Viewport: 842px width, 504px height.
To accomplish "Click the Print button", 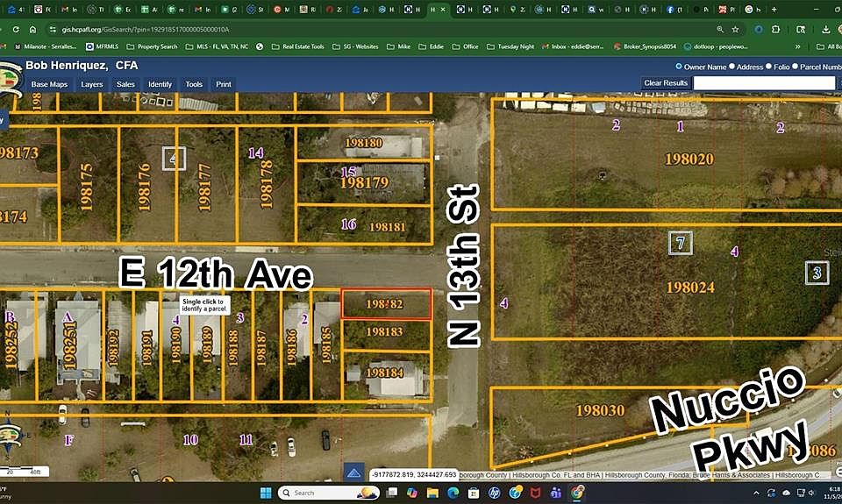I will click(x=224, y=84).
